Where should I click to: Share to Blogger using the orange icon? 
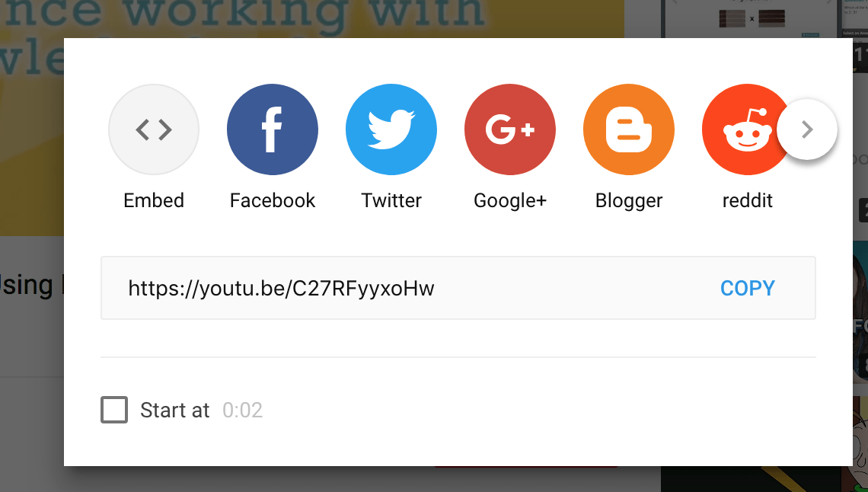click(x=629, y=129)
